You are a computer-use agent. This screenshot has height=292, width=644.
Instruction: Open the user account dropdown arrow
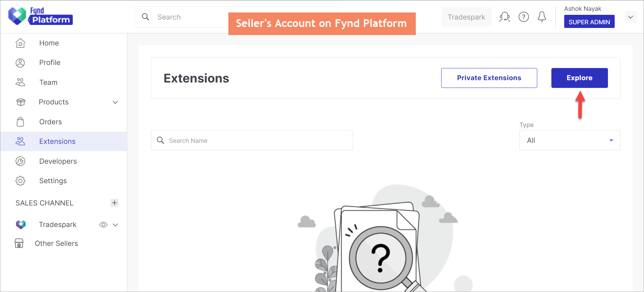[x=631, y=17]
